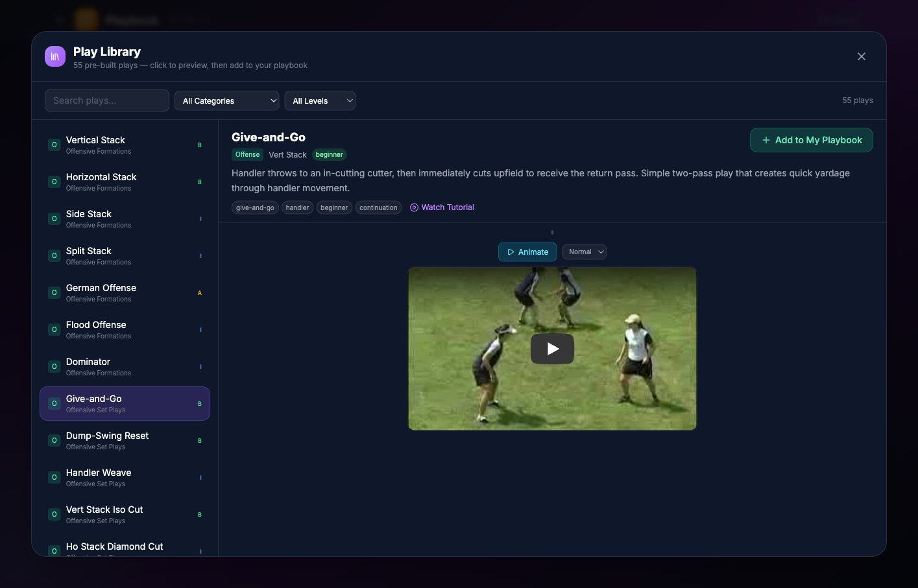The width and height of the screenshot is (918, 588).
Task: Play the tutorial video thumbnail
Action: pos(552,349)
